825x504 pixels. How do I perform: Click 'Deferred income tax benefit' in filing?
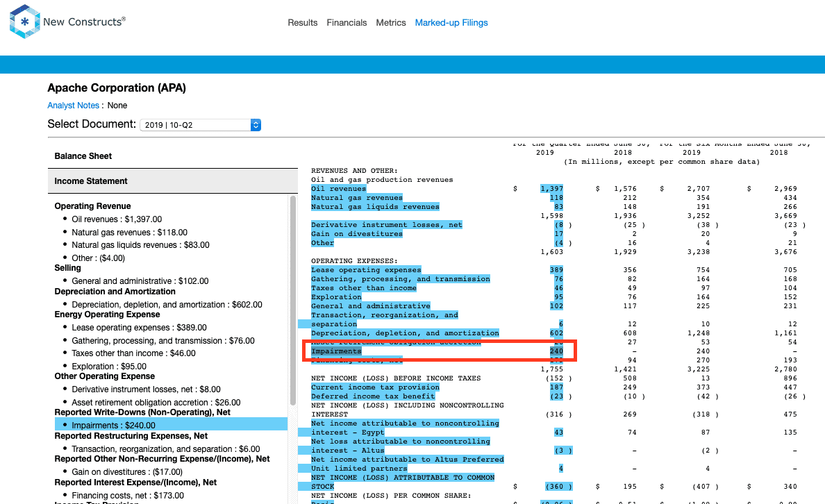pos(373,396)
